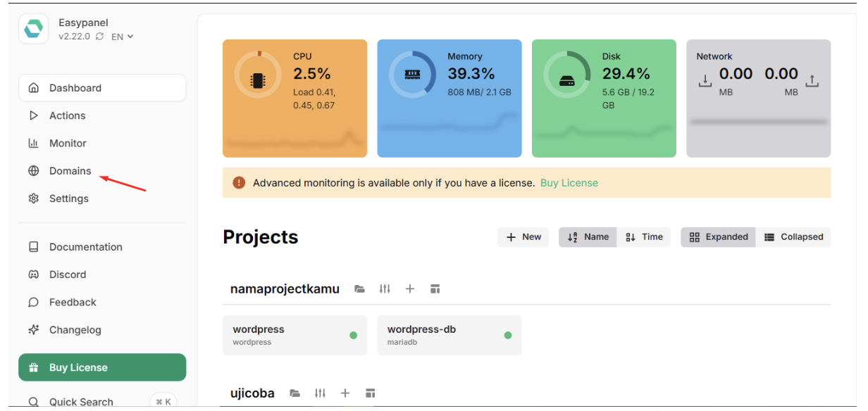Click the Memory 39.3% usage card

[x=449, y=99]
